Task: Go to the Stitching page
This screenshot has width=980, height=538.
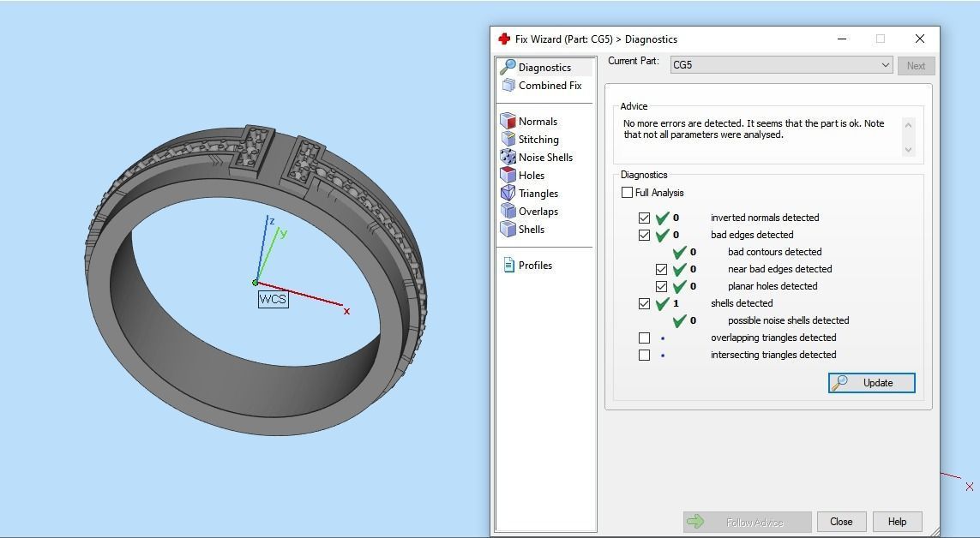Action: tap(538, 139)
